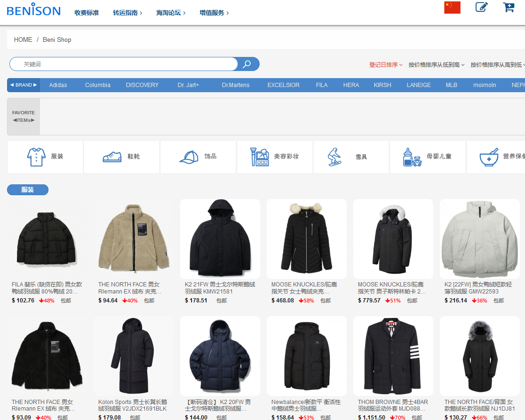Open Kolon Sports long coat thumbnail
Screen dimensions: 525x420
pos(134,356)
